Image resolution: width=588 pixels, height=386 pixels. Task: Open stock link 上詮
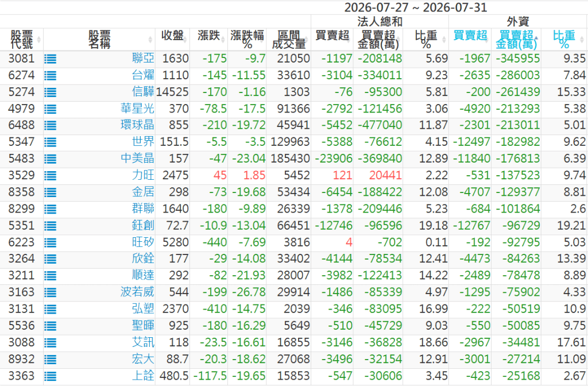(x=143, y=376)
